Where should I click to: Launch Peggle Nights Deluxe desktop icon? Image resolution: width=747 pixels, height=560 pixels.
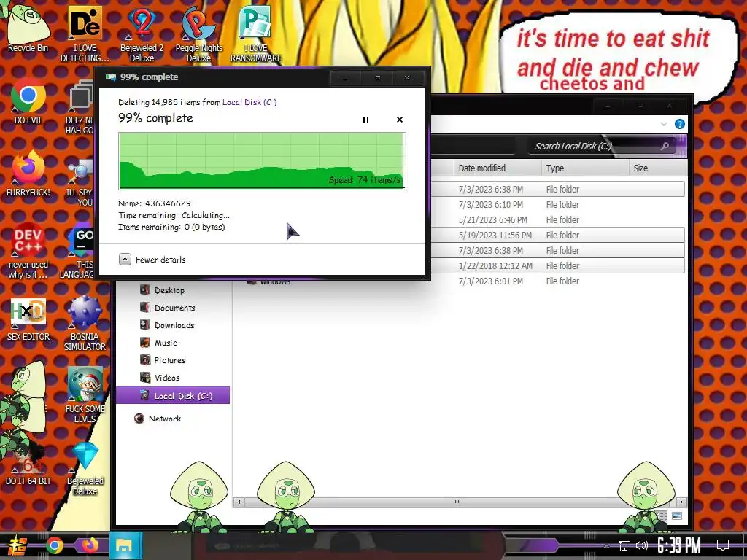point(198,34)
